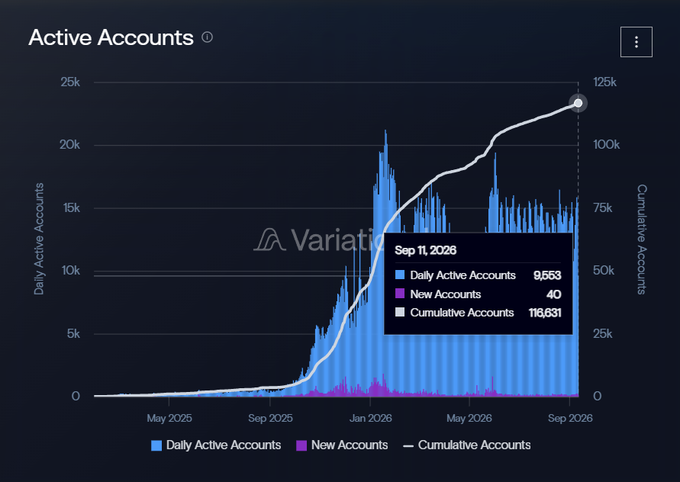Click the May 2025 x-axis label
Image resolution: width=680 pixels, height=482 pixels.
tap(169, 418)
